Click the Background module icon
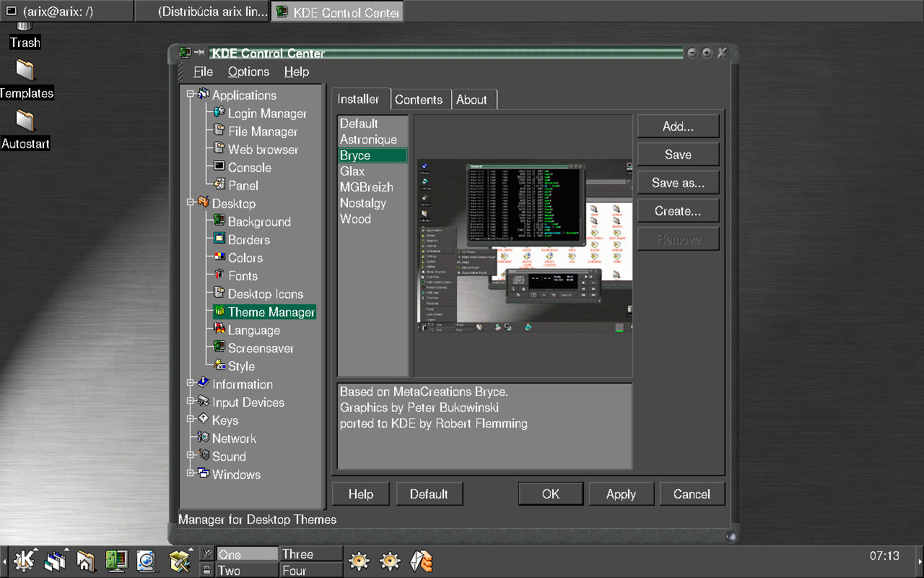 (x=219, y=221)
